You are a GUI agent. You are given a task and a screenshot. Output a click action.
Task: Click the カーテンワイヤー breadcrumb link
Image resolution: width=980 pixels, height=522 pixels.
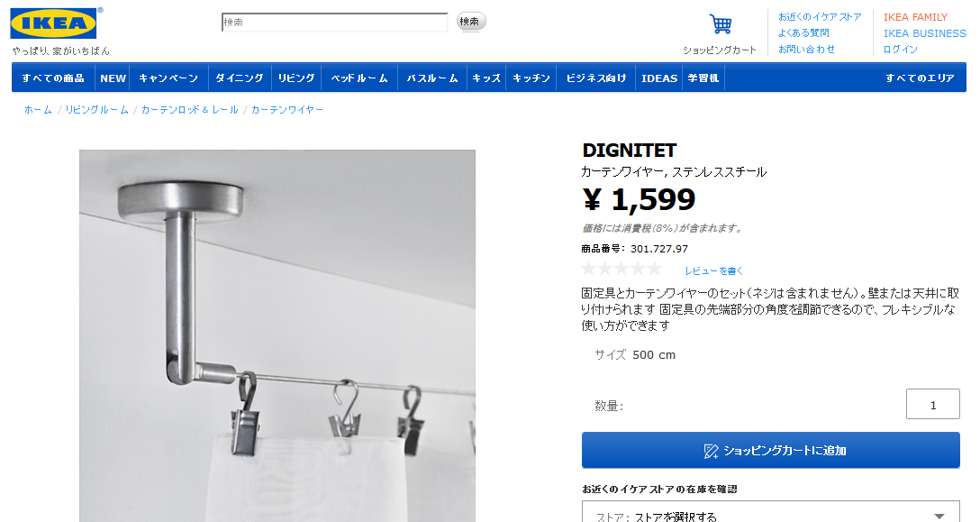(x=286, y=109)
